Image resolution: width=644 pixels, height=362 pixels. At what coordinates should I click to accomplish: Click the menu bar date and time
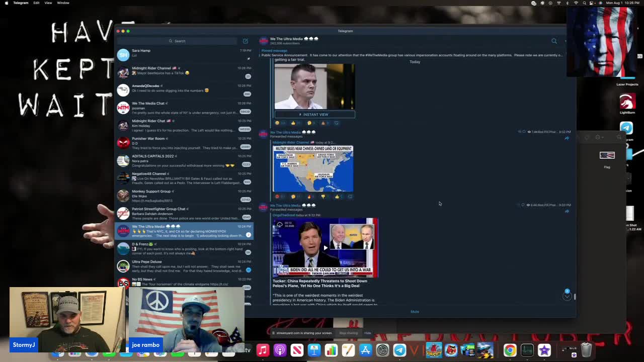coord(623,3)
